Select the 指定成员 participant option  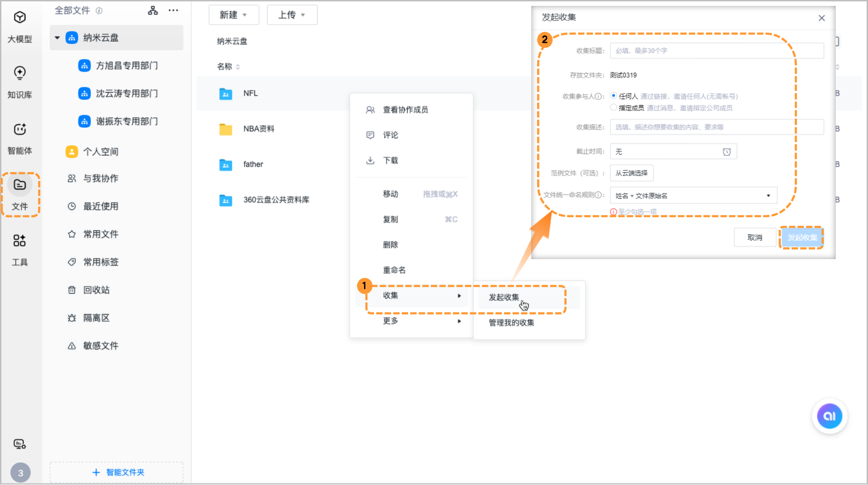click(x=614, y=107)
